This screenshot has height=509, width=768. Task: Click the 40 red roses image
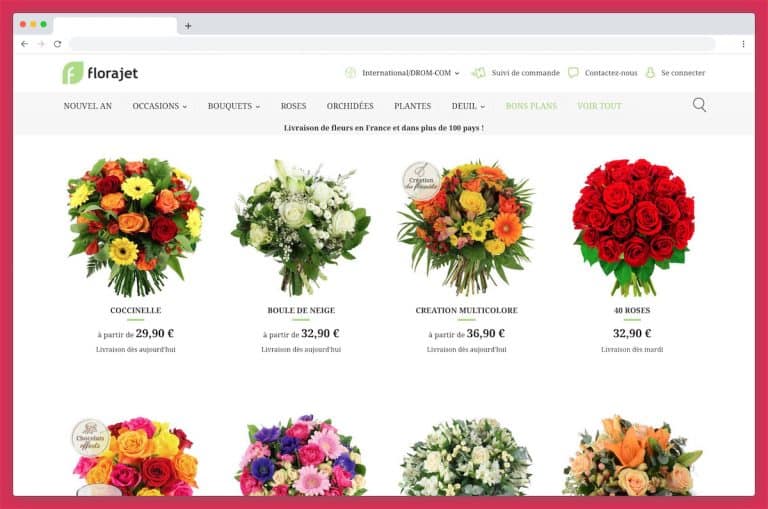[x=633, y=227]
